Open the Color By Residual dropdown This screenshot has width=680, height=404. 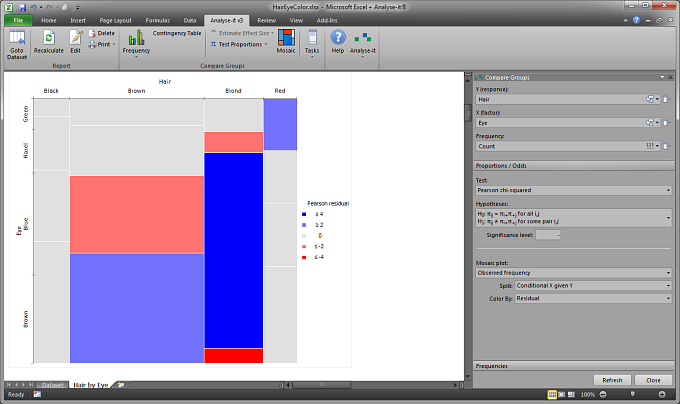point(593,298)
